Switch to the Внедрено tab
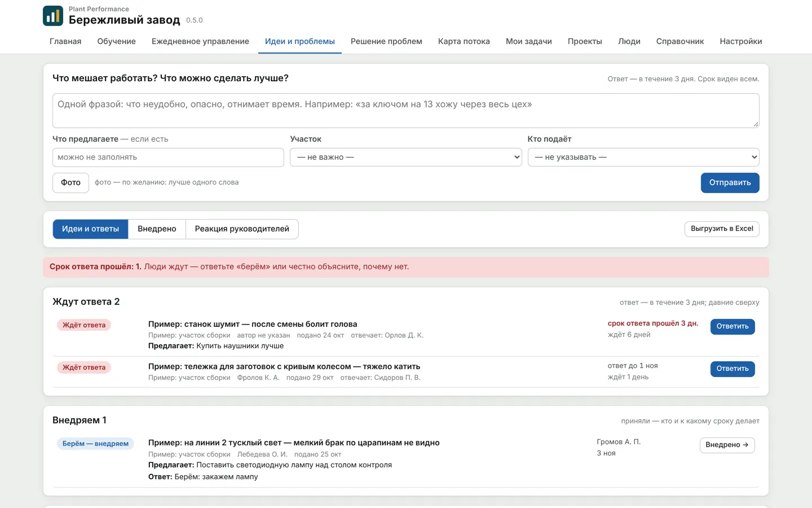The width and height of the screenshot is (812, 508). point(157,229)
